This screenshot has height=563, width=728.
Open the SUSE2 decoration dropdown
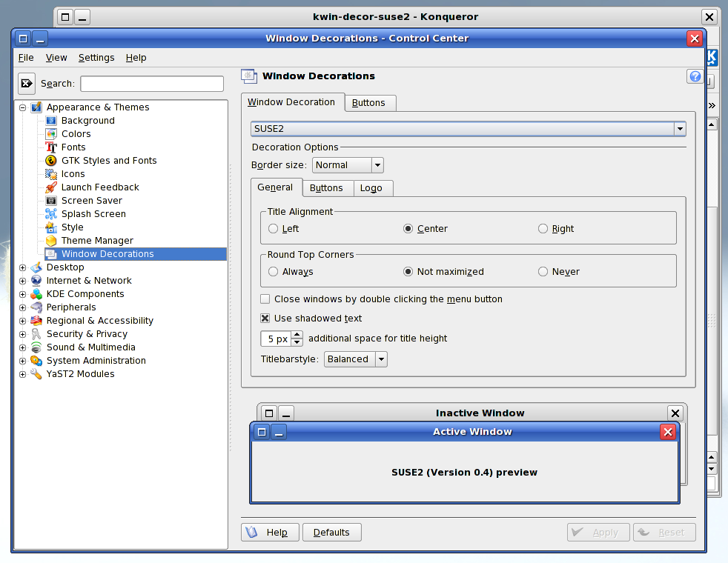coord(468,129)
